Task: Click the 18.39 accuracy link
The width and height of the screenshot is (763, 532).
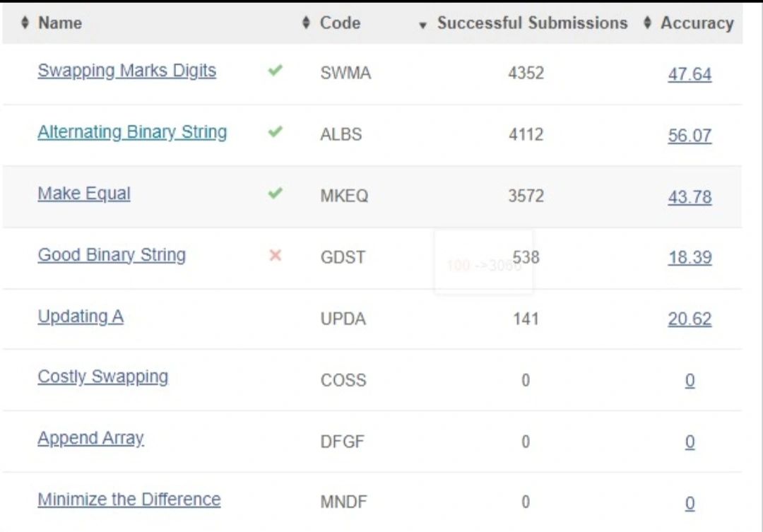Action: pyautogui.click(x=690, y=258)
